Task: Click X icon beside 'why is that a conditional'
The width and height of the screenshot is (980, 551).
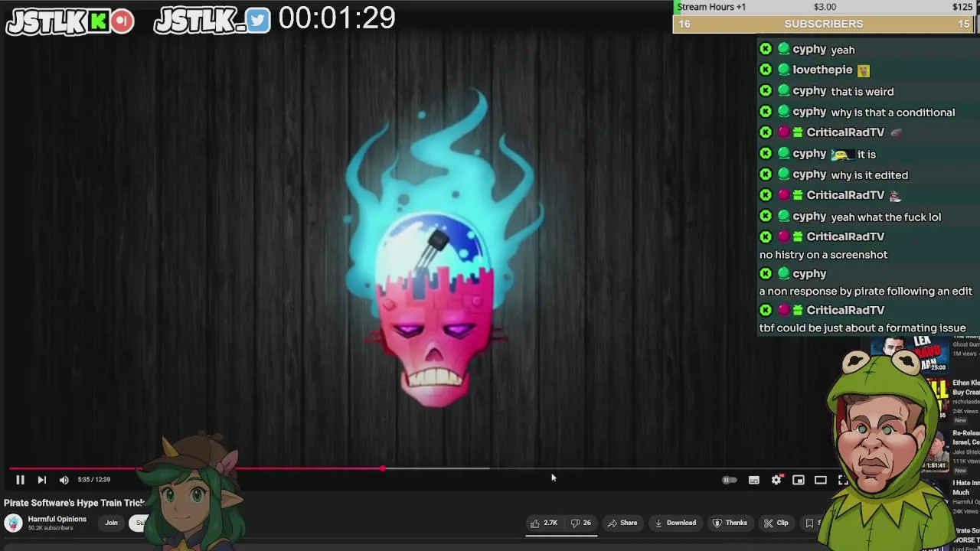Action: pyautogui.click(x=766, y=112)
